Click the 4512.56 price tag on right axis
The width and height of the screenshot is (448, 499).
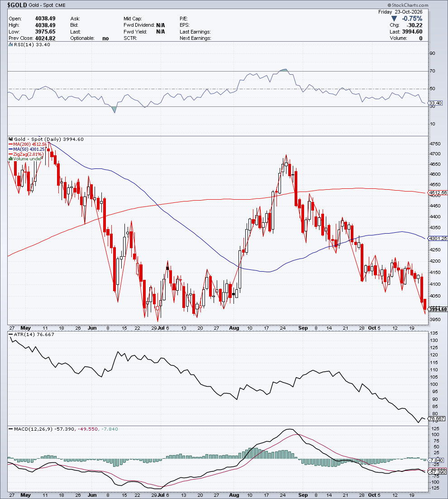[x=438, y=192]
